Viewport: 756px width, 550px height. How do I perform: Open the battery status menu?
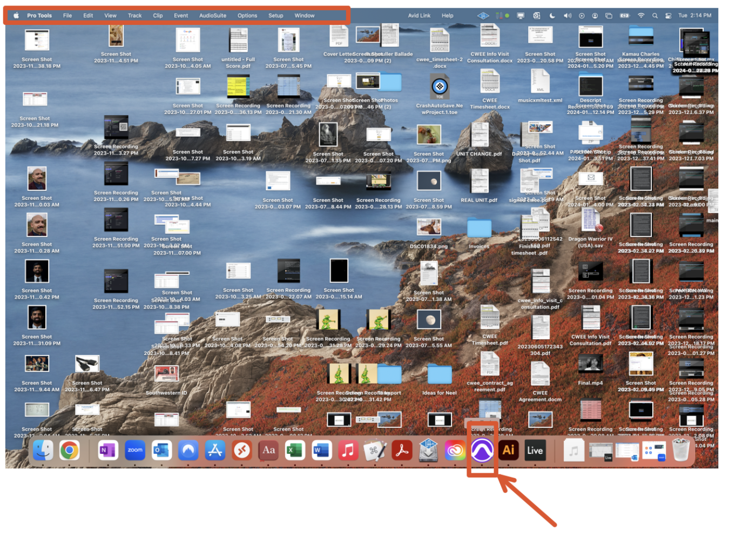624,16
